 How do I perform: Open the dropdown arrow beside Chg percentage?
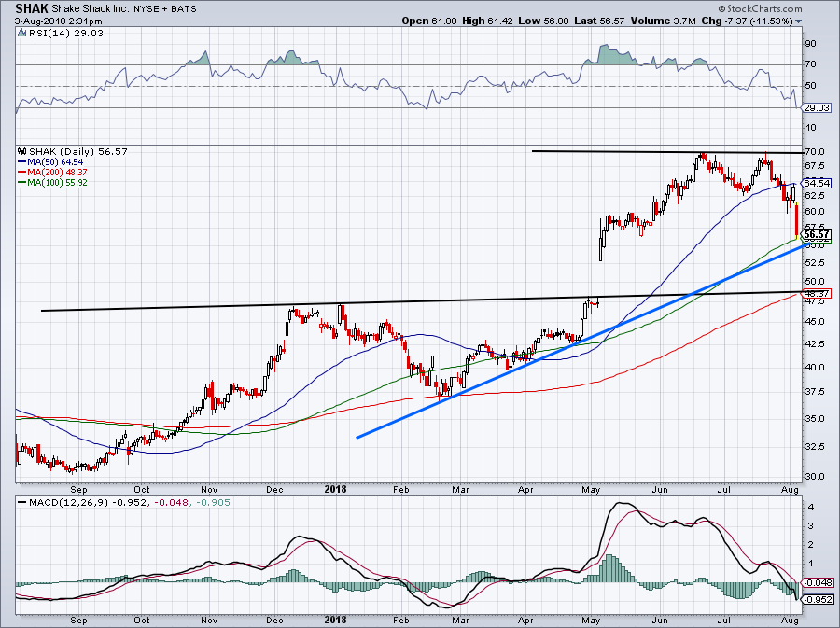tap(799, 21)
